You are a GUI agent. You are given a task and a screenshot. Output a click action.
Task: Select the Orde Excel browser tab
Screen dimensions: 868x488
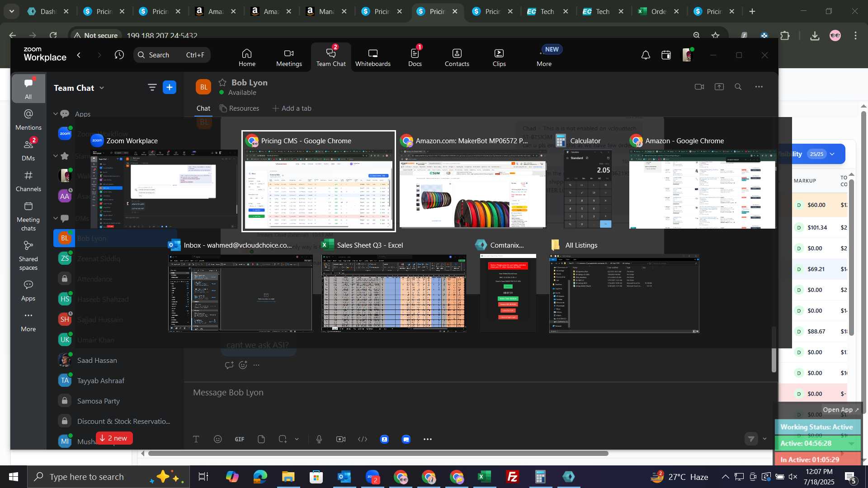[658, 12]
